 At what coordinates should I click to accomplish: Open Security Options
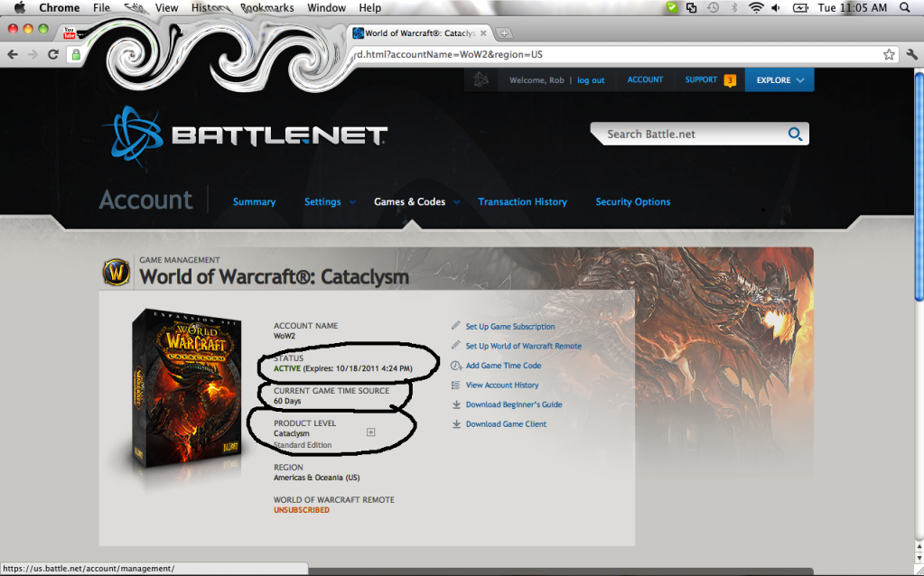633,202
